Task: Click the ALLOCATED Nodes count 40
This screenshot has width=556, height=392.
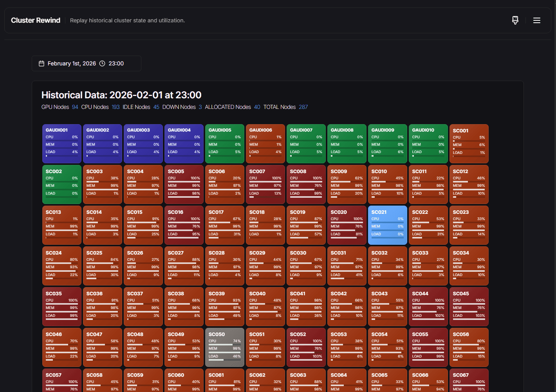Action: coord(257,107)
